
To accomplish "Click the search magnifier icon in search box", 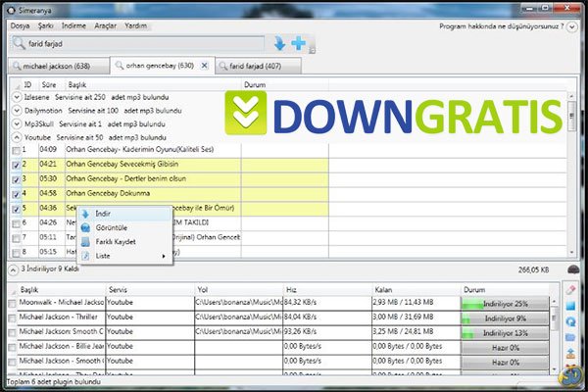I will point(19,43).
